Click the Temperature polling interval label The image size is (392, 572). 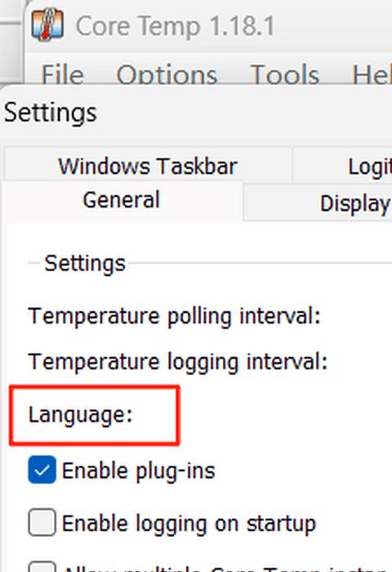click(174, 316)
